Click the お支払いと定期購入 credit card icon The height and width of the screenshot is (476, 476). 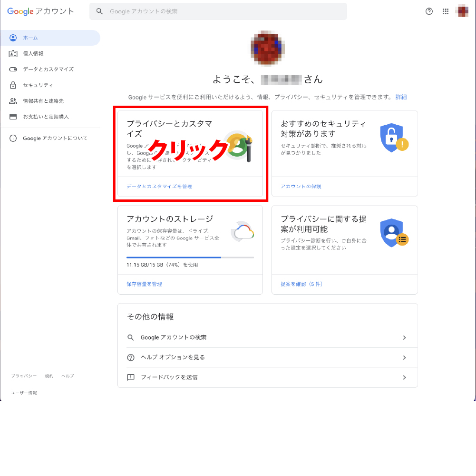click(x=13, y=117)
